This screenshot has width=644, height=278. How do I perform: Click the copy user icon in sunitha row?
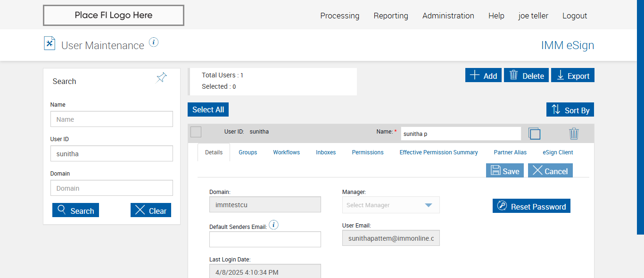pos(534,134)
